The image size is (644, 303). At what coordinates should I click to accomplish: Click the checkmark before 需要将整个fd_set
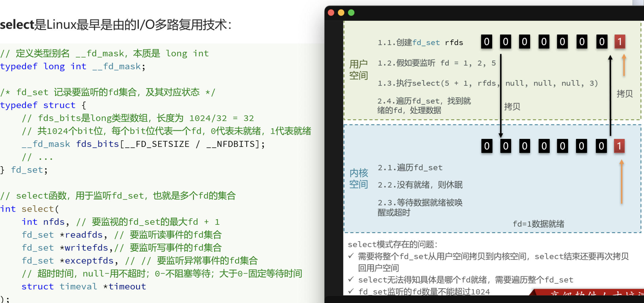click(x=351, y=256)
